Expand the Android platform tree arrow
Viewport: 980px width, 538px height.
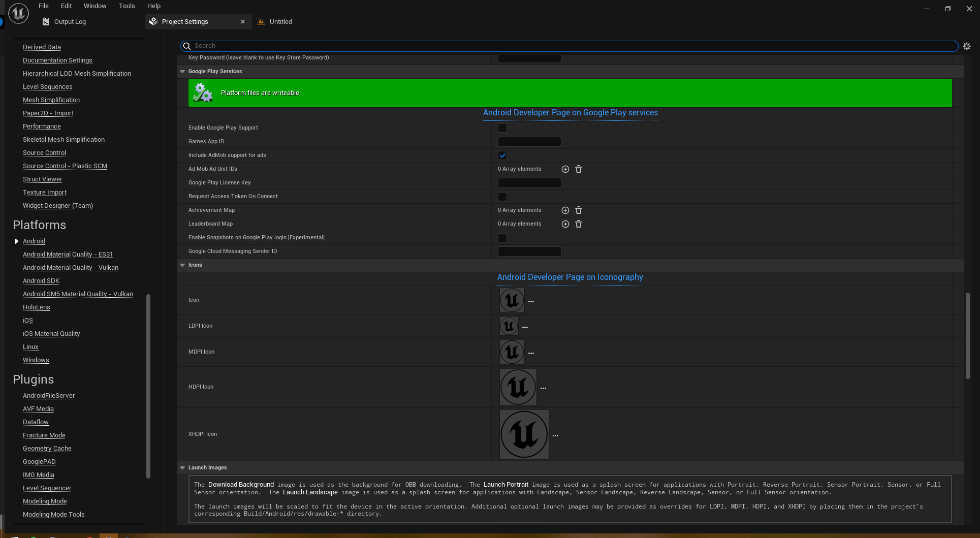[17, 241]
